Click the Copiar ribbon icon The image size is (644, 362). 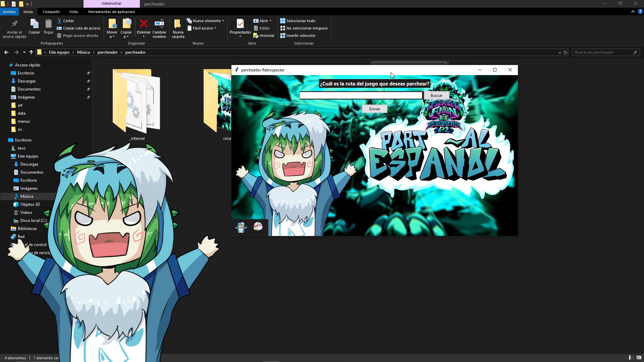pyautogui.click(x=34, y=24)
